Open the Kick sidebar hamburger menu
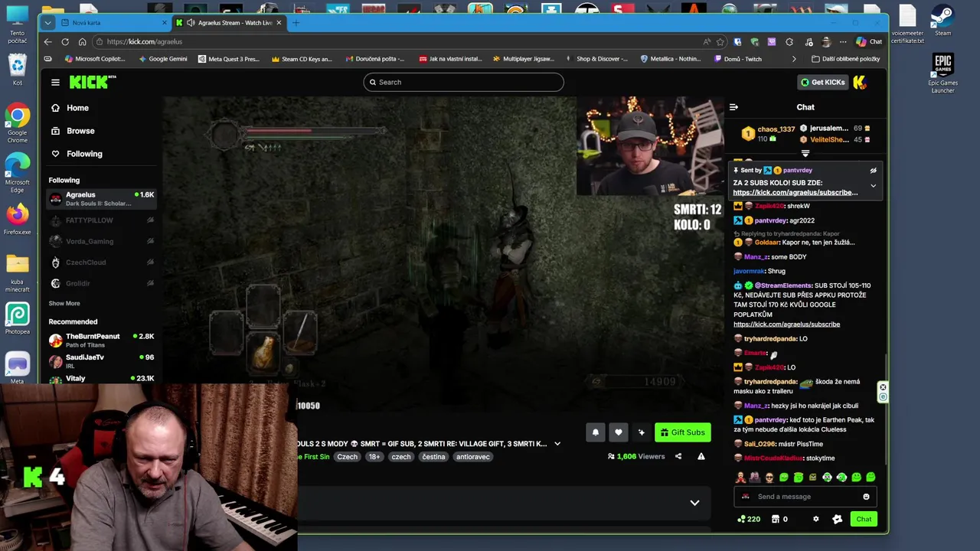980x551 pixels. (x=55, y=82)
